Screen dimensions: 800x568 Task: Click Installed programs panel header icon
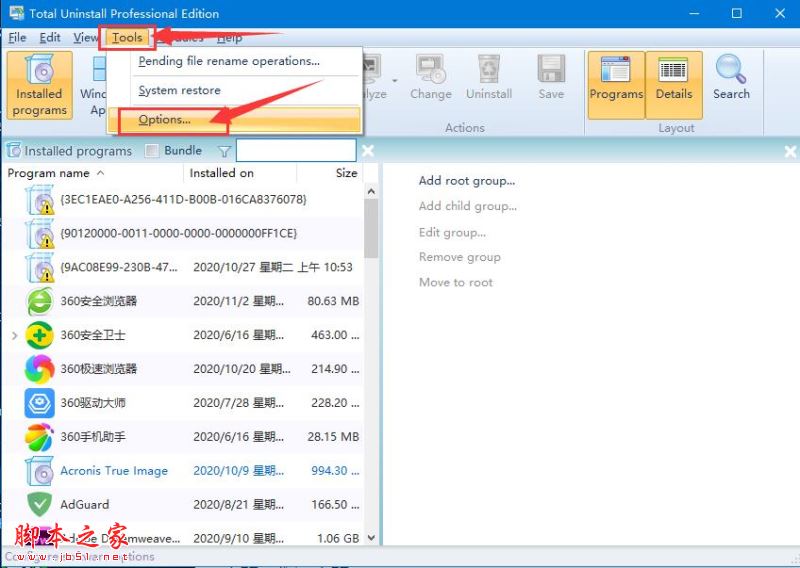point(14,151)
